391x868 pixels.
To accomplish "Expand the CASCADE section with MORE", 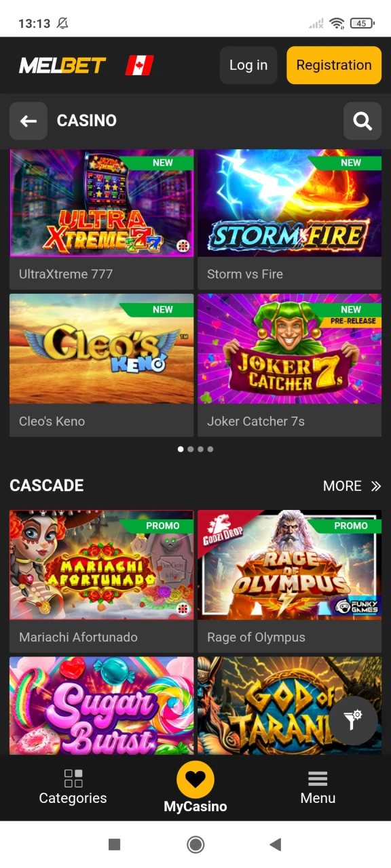I will [352, 486].
